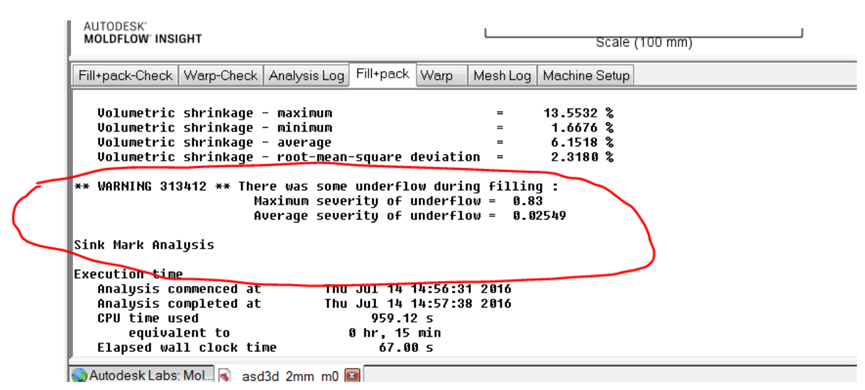
Task: Click the Maximum severity of underflow value 0.83
Action: tap(528, 201)
